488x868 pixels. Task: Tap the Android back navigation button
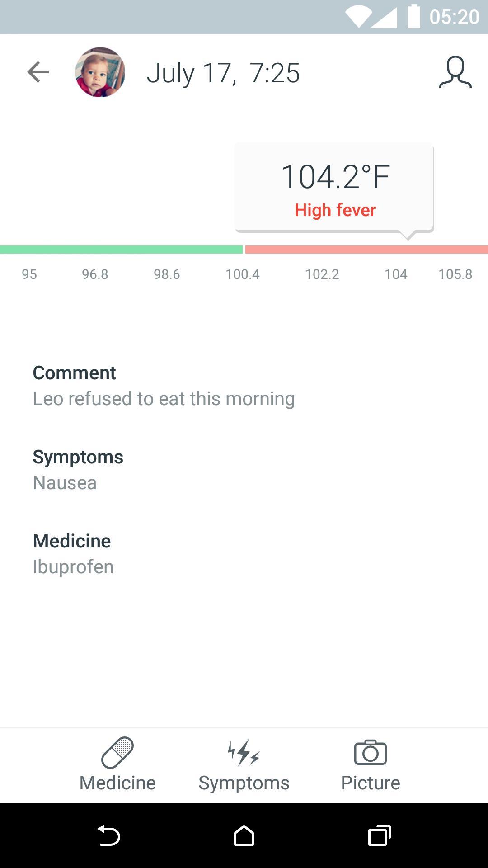click(x=108, y=835)
